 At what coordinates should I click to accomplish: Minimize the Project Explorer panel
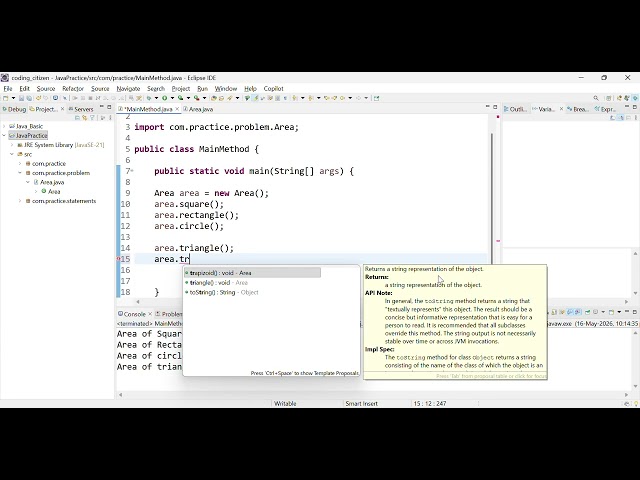click(x=102, y=107)
